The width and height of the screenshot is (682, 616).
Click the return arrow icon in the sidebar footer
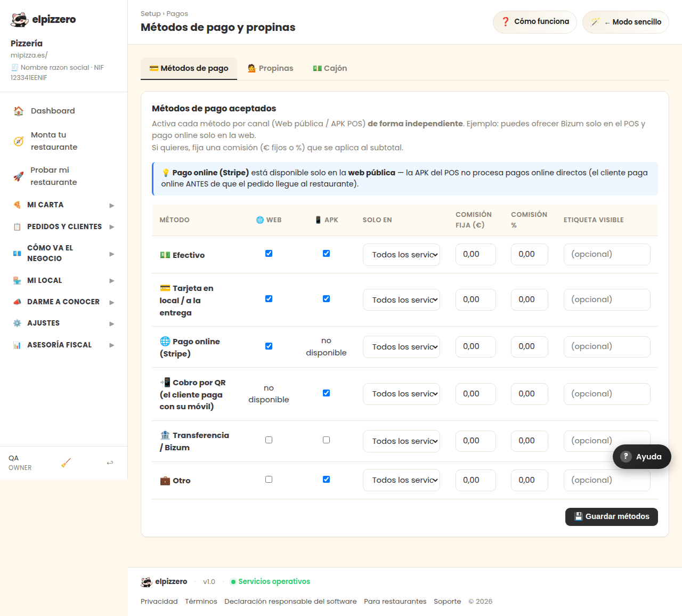110,463
